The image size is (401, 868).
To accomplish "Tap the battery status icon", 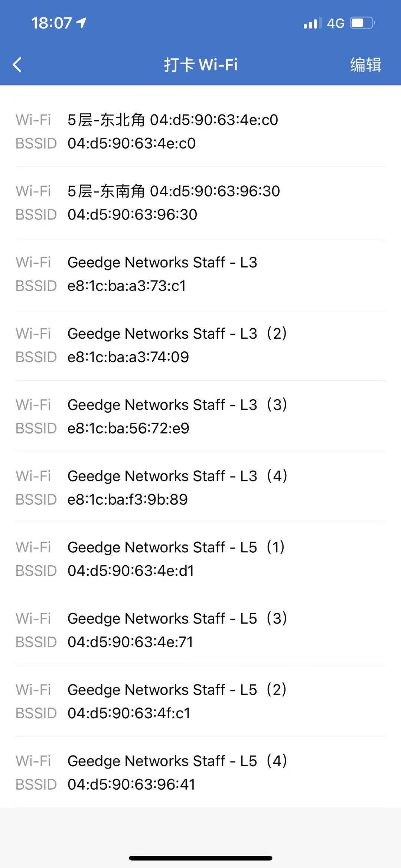I will pos(362,23).
